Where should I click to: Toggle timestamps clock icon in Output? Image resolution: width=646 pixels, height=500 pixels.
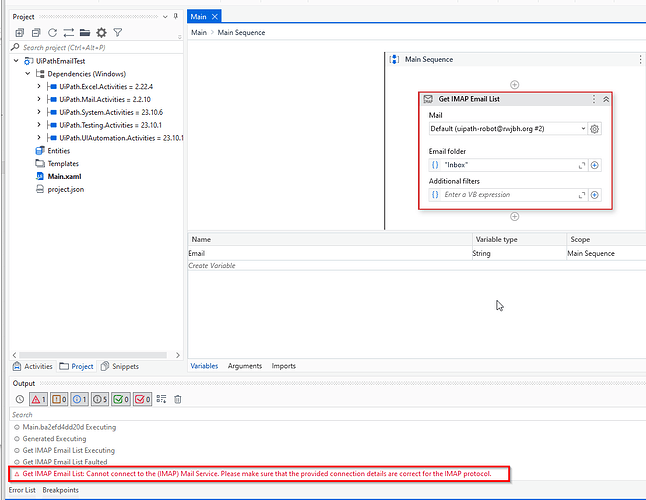coord(20,399)
